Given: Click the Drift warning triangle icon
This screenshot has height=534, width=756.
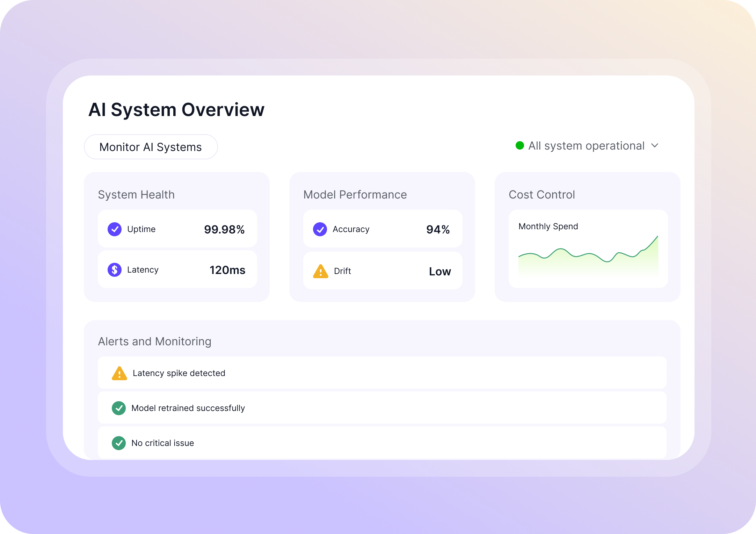Looking at the screenshot, I should (x=321, y=272).
